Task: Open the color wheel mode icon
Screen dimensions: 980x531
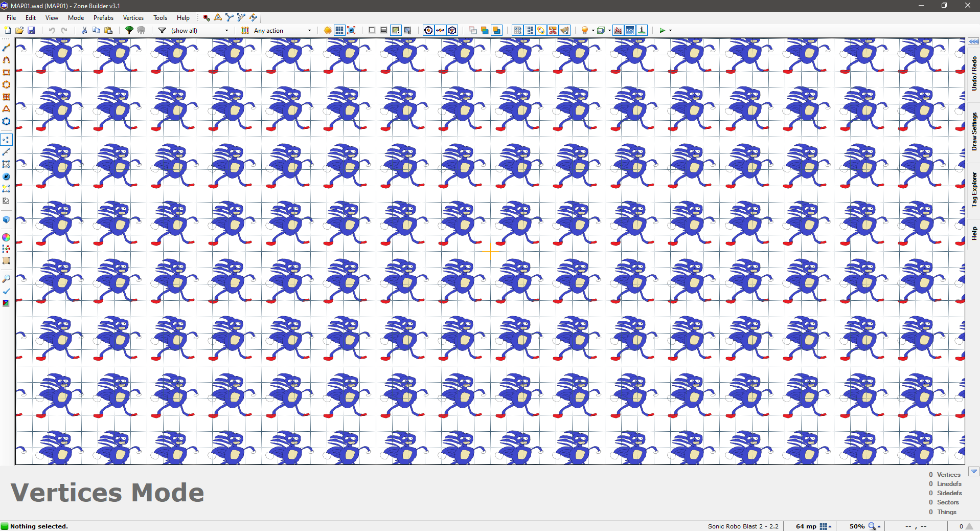Action: [6, 237]
